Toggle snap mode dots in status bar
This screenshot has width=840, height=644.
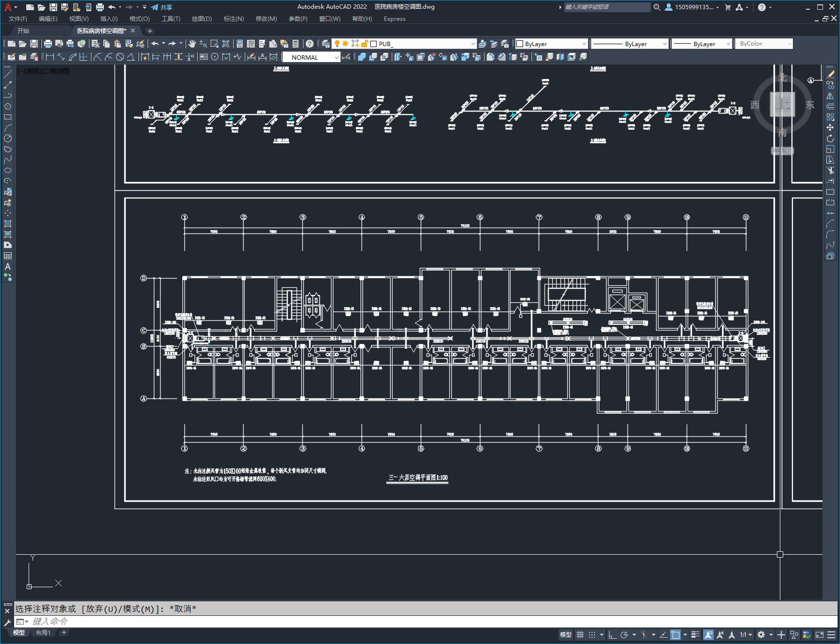click(x=592, y=634)
